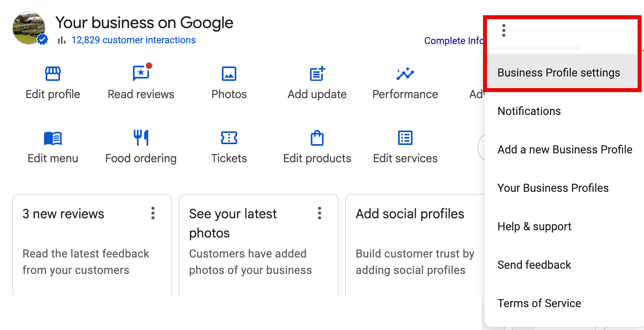Screen dimensions: 644x330
Task: Select Business Profile settings menu item
Action: click(x=561, y=72)
